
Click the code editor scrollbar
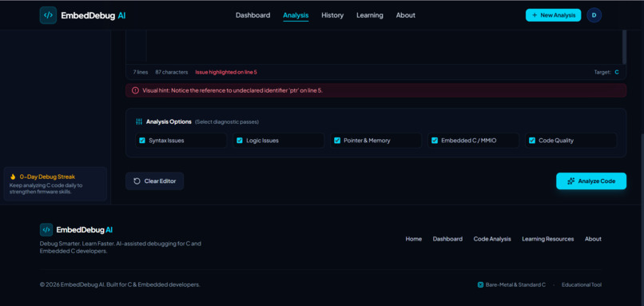(624, 46)
